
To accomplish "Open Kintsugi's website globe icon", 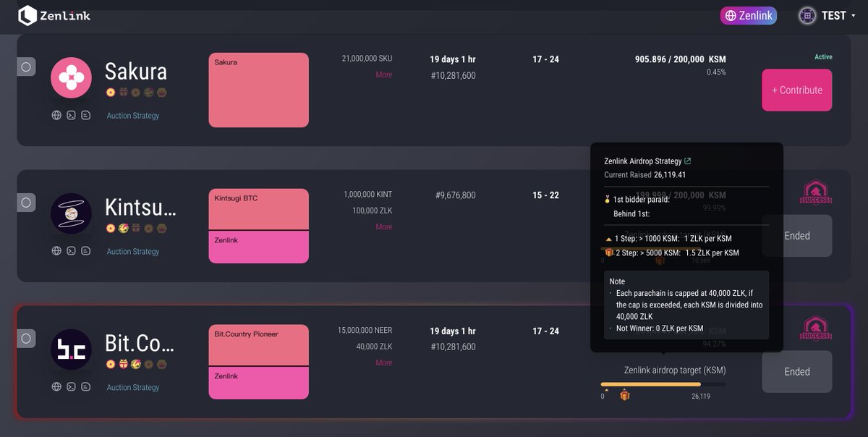I will tap(56, 251).
